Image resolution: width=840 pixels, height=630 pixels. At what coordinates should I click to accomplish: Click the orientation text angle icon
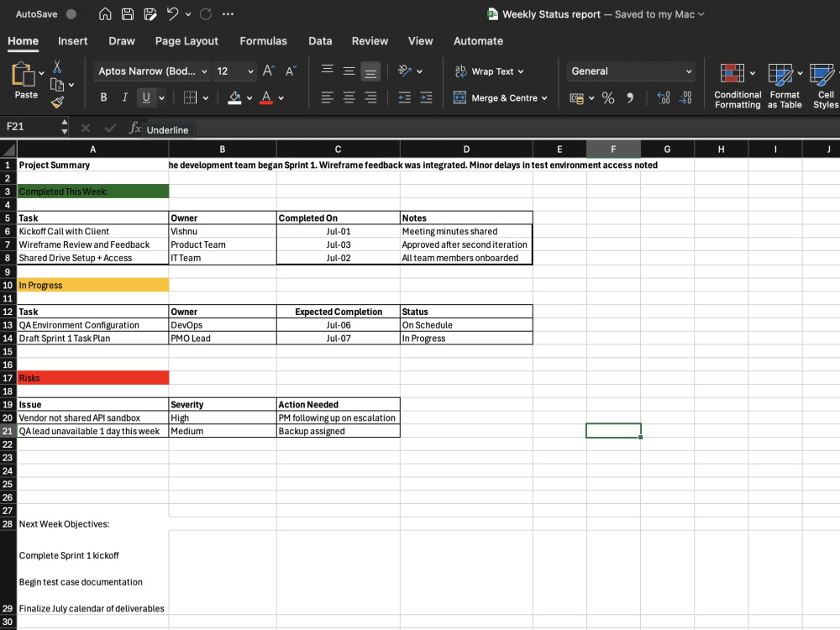point(405,71)
